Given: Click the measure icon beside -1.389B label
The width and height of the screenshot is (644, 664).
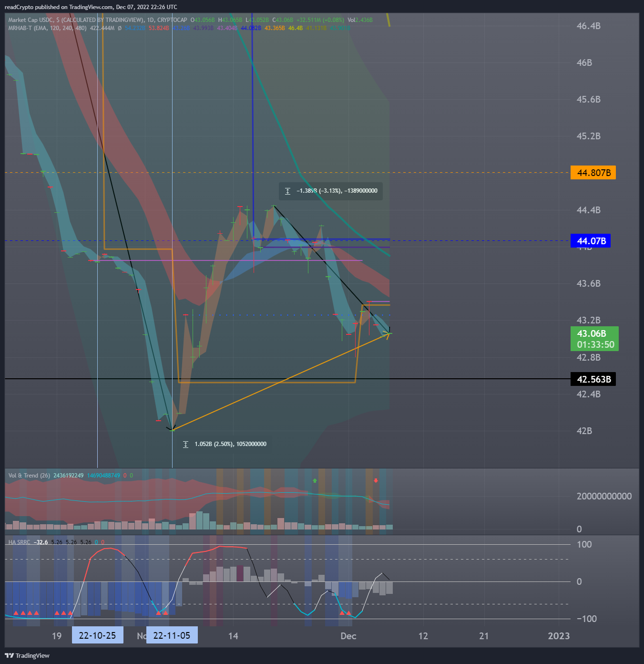Looking at the screenshot, I should tap(287, 191).
